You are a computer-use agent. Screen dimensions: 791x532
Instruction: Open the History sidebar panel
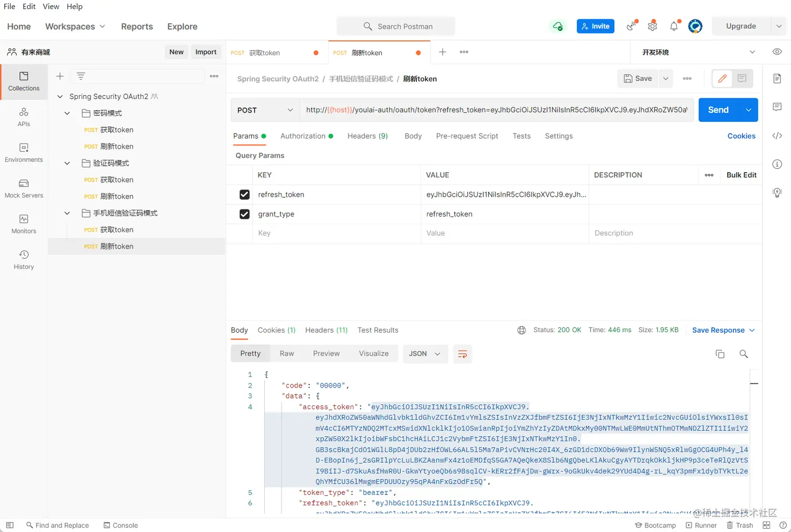pos(24,259)
